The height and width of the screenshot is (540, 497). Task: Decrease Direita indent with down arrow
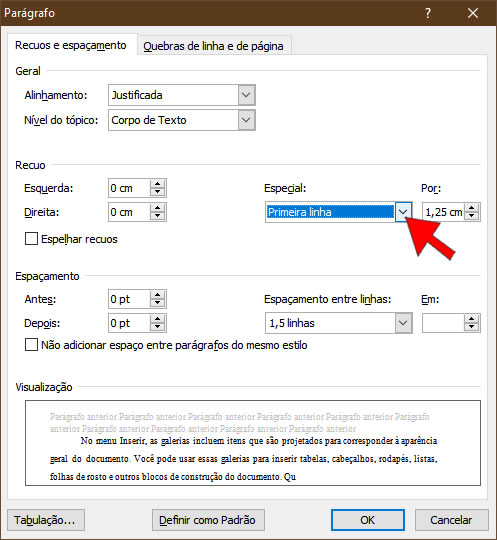tap(157, 217)
